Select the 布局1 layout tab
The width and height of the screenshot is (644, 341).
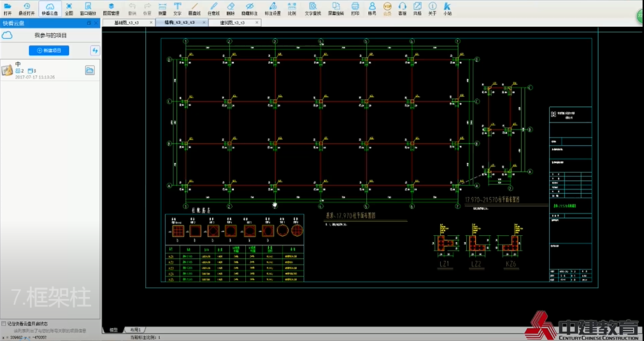(x=135, y=330)
